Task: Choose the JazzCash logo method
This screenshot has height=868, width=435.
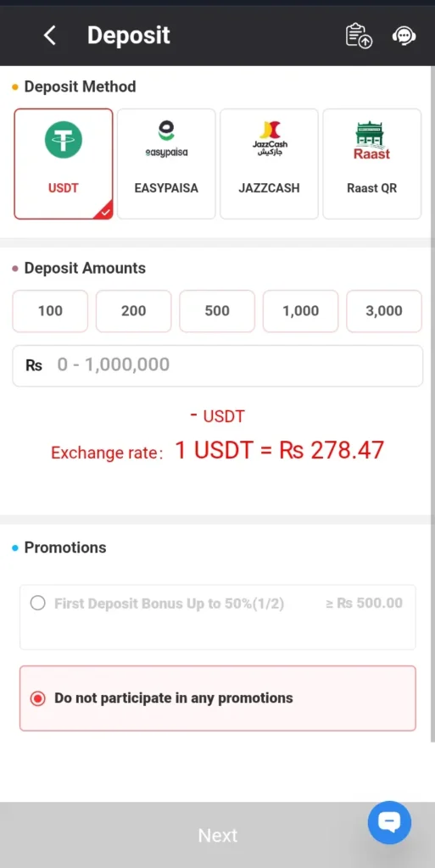Action: click(x=270, y=138)
